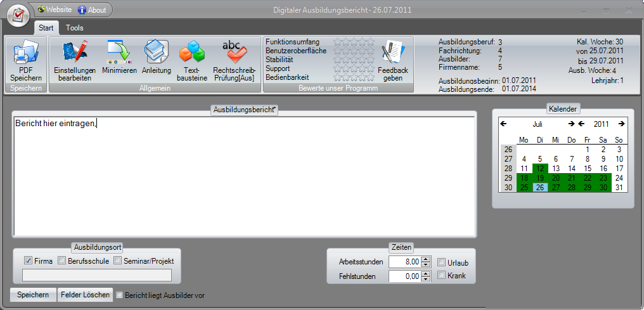Click into the Ausbildungsbericht text area
This screenshot has width=644, height=310.
click(x=244, y=178)
